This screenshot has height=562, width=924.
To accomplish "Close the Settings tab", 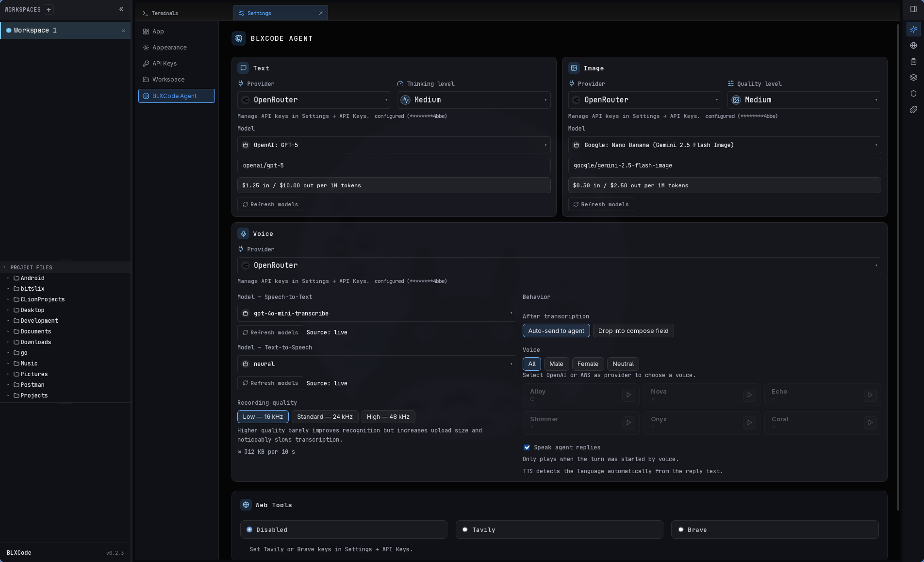I will coord(321,13).
